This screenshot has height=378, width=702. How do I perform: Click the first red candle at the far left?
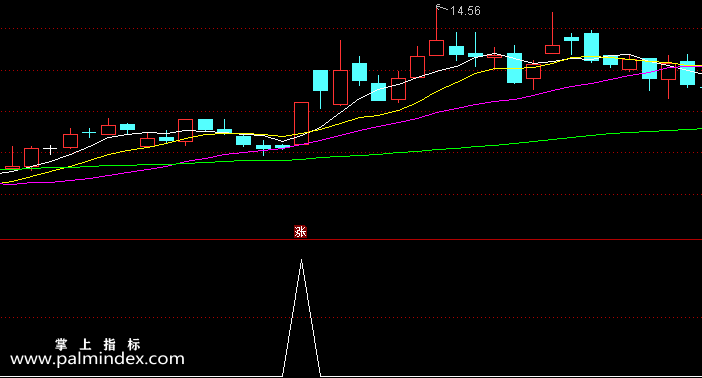(12, 159)
